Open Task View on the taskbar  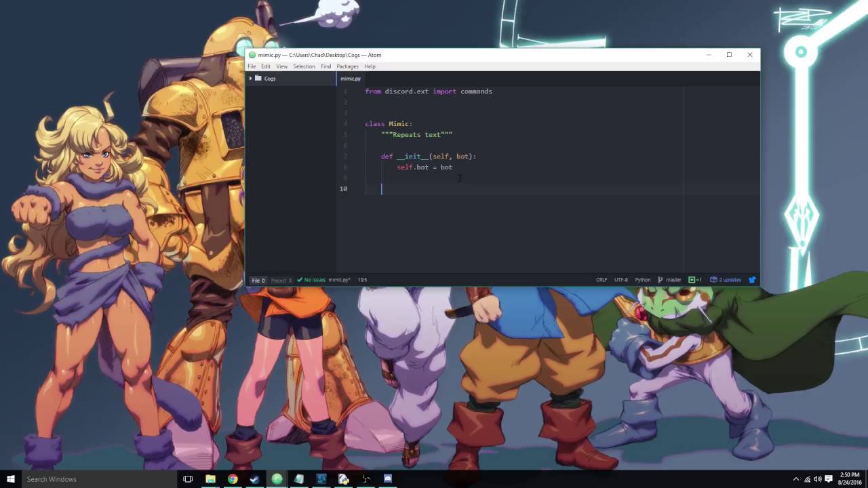tap(188, 479)
